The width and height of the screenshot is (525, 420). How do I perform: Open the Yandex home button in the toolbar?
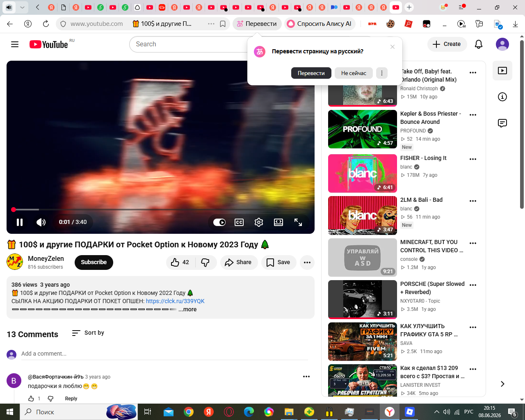[28, 24]
